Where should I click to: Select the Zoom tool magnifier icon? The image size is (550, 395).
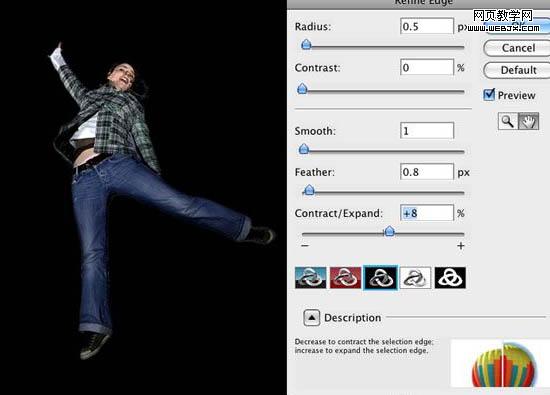click(x=508, y=121)
